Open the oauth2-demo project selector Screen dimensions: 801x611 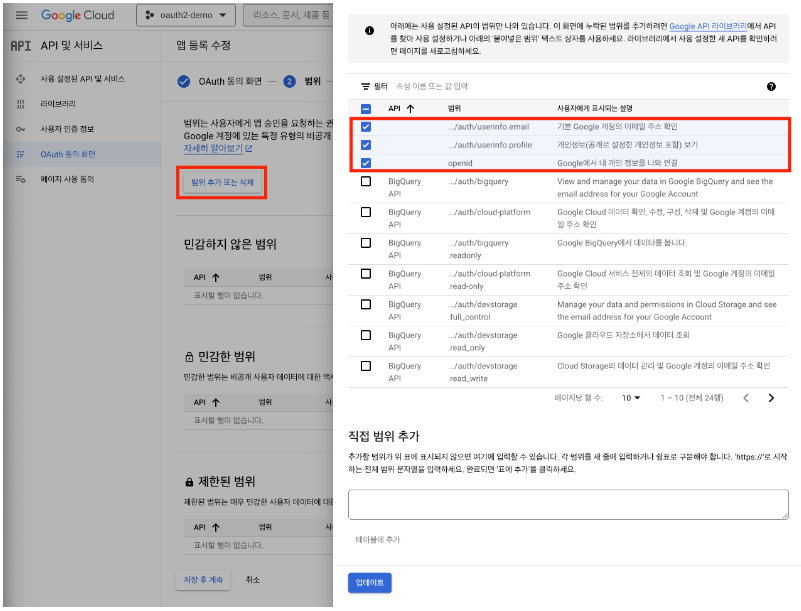pyautogui.click(x=186, y=15)
